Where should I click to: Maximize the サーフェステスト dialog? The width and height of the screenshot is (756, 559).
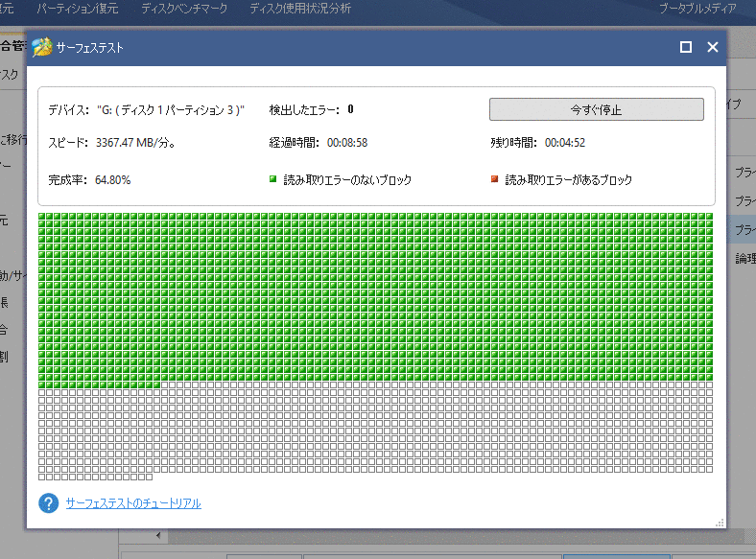click(686, 47)
